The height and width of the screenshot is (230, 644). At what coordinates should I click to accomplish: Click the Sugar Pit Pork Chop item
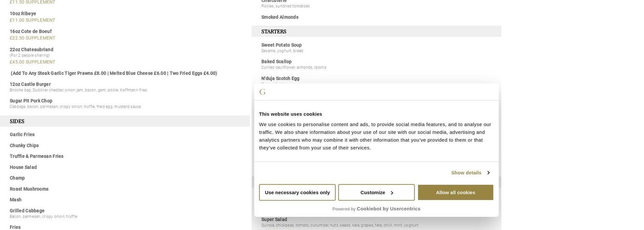[31, 101]
